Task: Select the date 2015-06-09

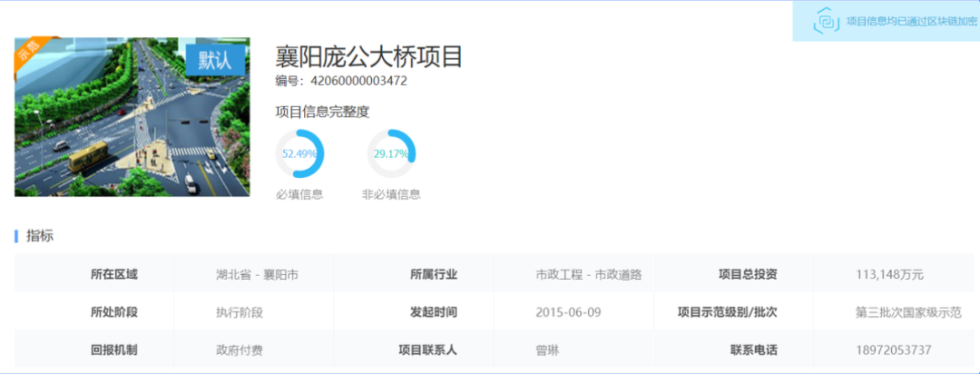Action: click(x=569, y=311)
